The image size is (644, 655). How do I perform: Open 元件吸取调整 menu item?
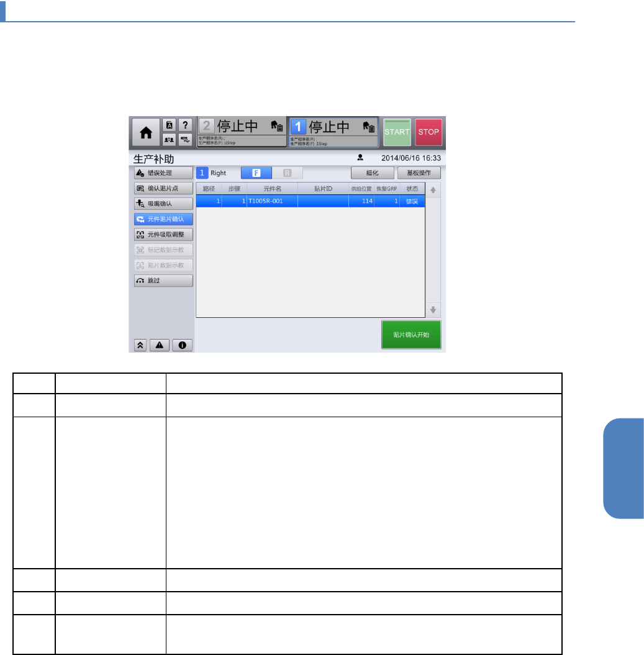tap(163, 235)
